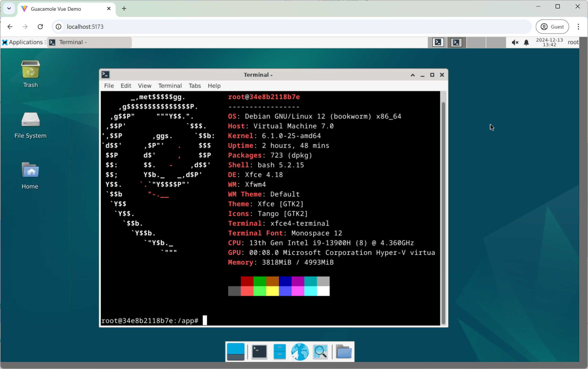Click the Guest profile button
The width and height of the screenshot is (588, 369).
552,27
